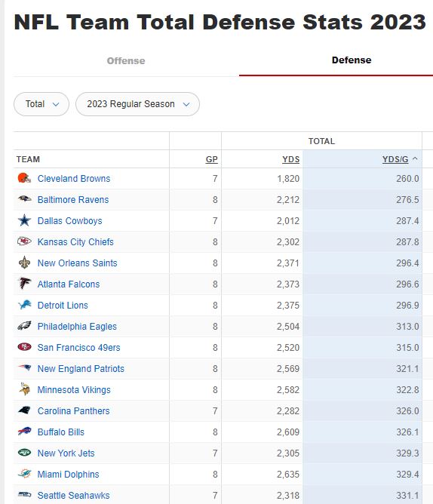Open the New Orleans Saints team link
The width and height of the screenshot is (433, 504).
click(77, 263)
